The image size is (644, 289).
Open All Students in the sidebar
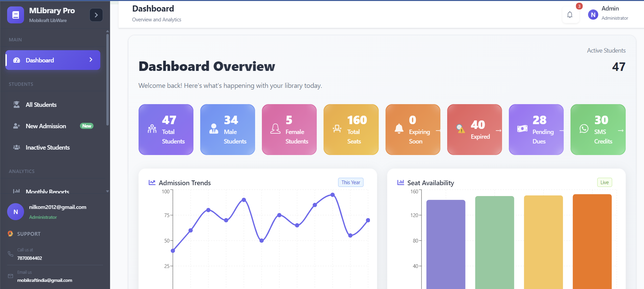coord(41,105)
